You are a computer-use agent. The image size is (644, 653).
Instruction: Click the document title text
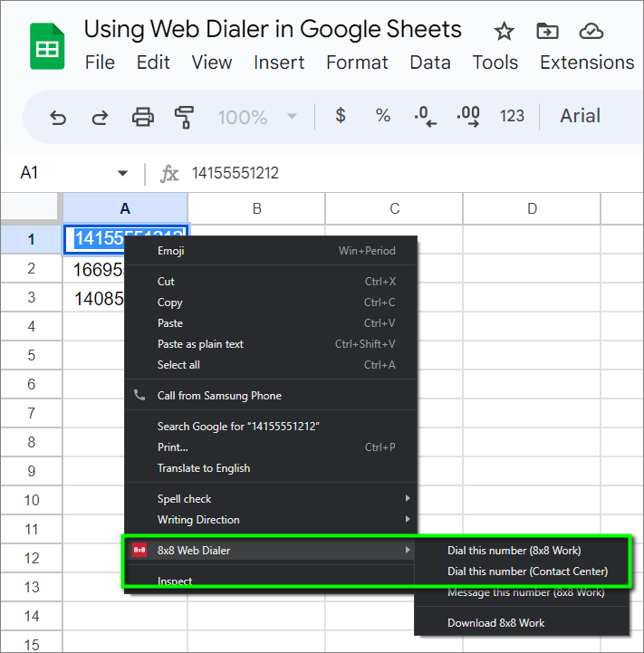273,29
